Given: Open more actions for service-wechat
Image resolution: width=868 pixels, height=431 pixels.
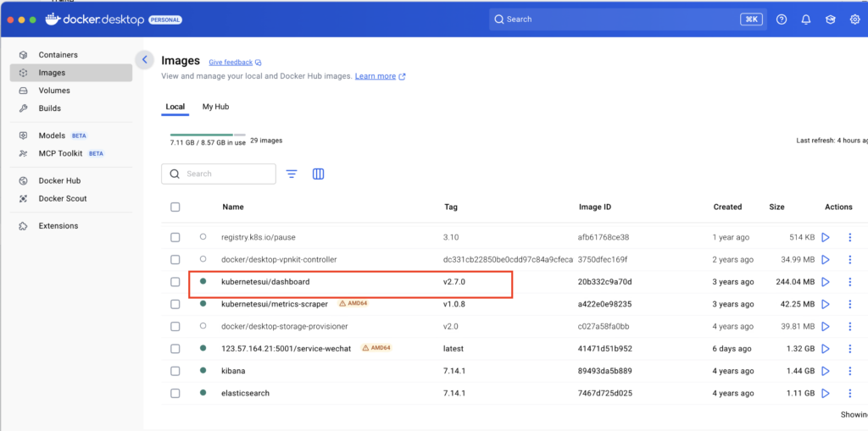Looking at the screenshot, I should pos(849,349).
